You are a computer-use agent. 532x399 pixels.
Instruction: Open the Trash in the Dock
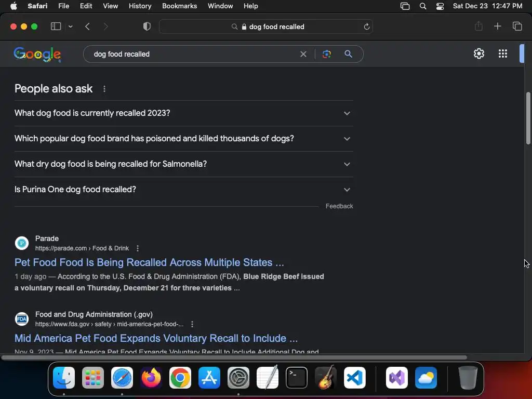point(468,378)
